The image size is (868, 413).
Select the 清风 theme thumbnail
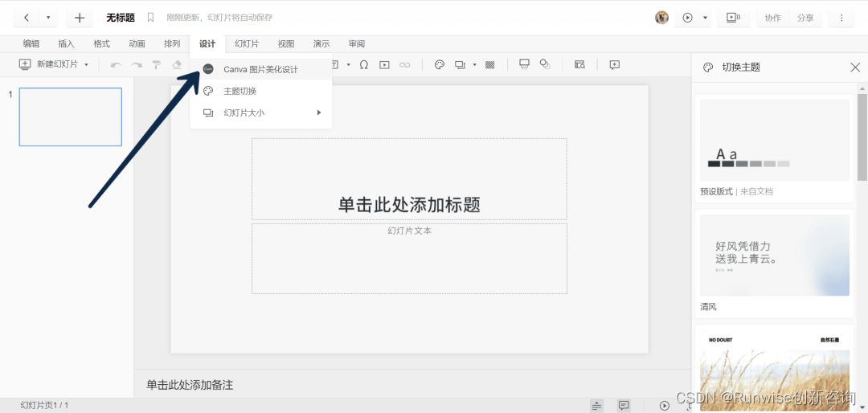(775, 256)
